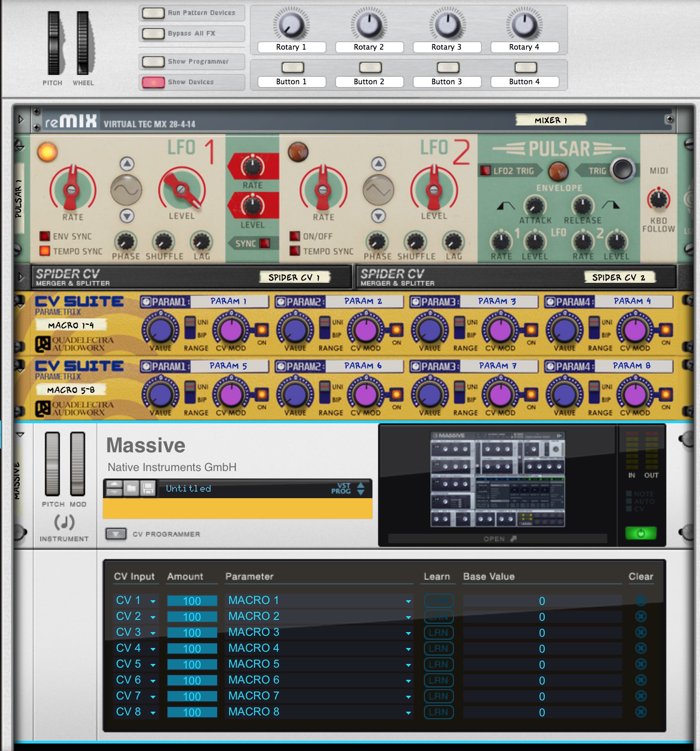Enable ENV SYNC on LFO 1
This screenshot has height=751, width=700.
click(44, 236)
